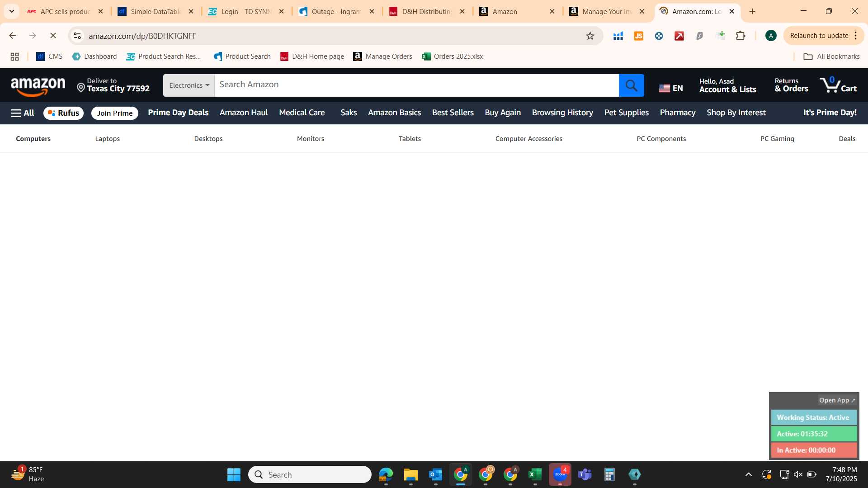
Task: Open the tab search dropdown arrow
Action: click(11, 11)
